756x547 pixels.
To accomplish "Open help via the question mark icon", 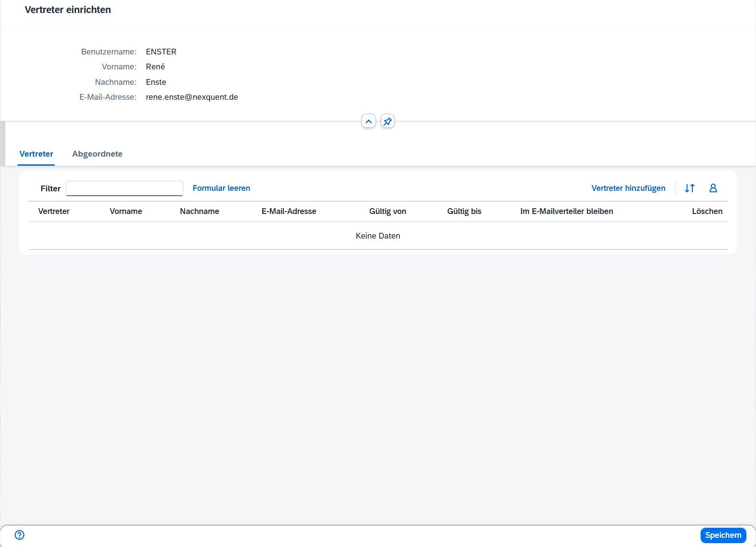I will pos(20,535).
